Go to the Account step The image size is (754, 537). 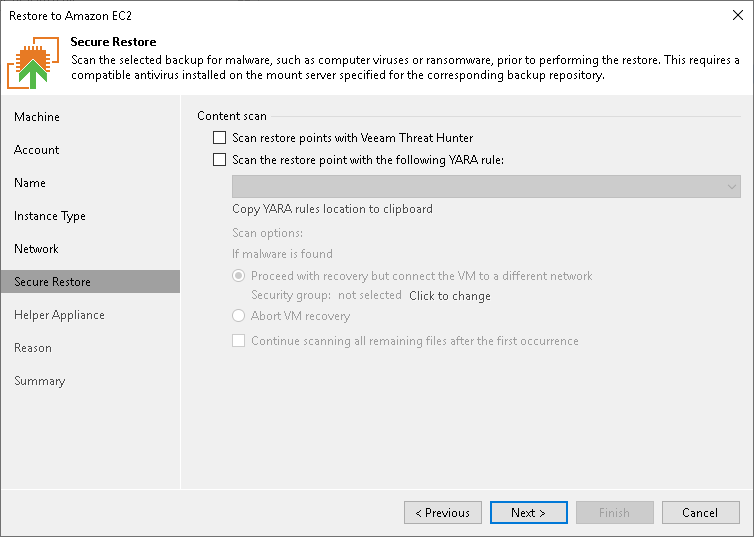[37, 150]
